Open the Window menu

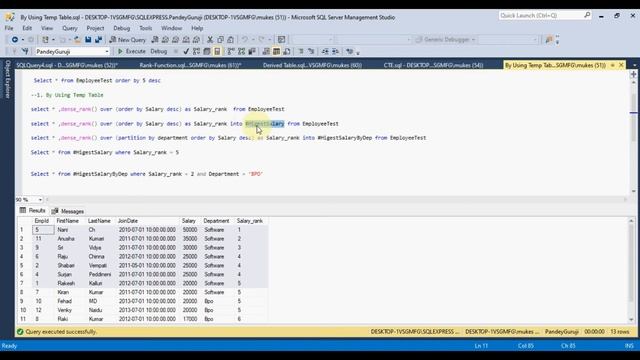click(171, 28)
